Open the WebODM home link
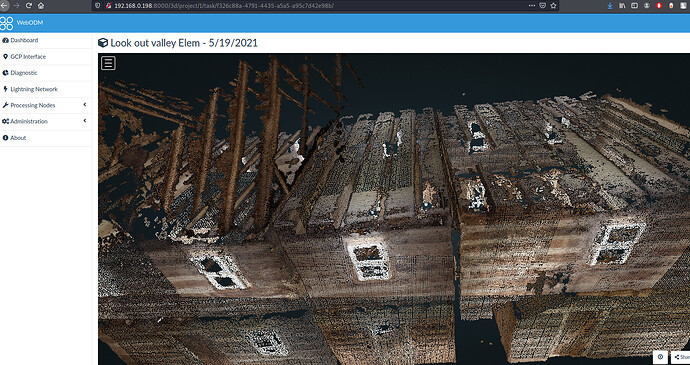Screen dimensions: 690x365 pos(29,22)
